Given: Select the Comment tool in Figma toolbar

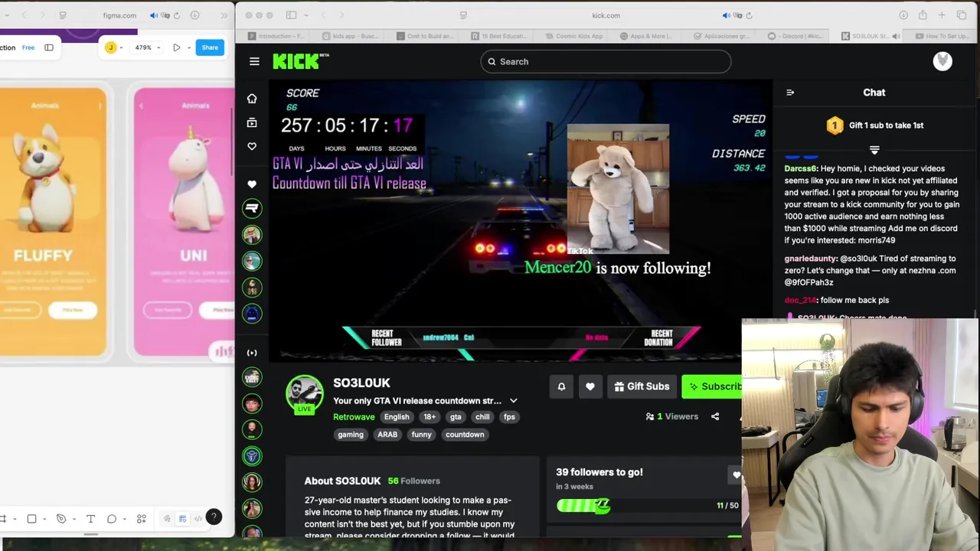Looking at the screenshot, I should pyautogui.click(x=112, y=519).
